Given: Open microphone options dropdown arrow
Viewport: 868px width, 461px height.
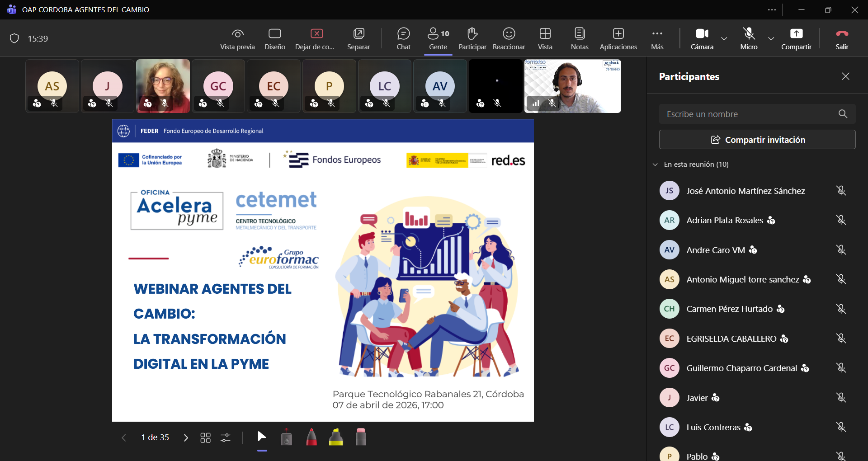Looking at the screenshot, I should pos(771,39).
